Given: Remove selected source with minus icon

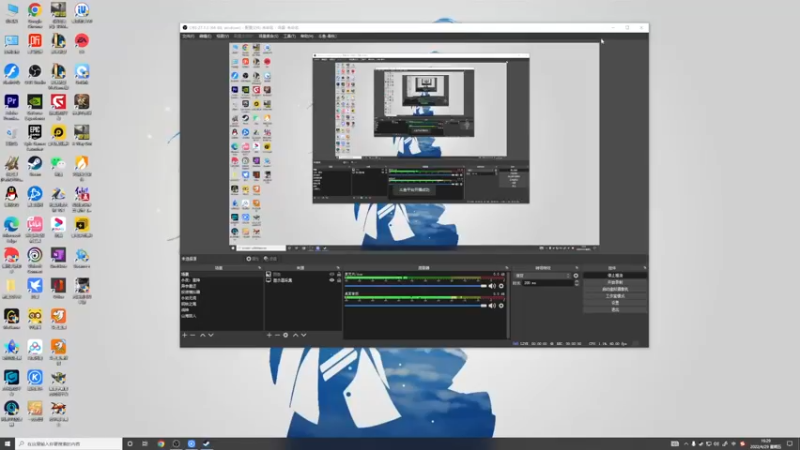Looking at the screenshot, I should [277, 335].
